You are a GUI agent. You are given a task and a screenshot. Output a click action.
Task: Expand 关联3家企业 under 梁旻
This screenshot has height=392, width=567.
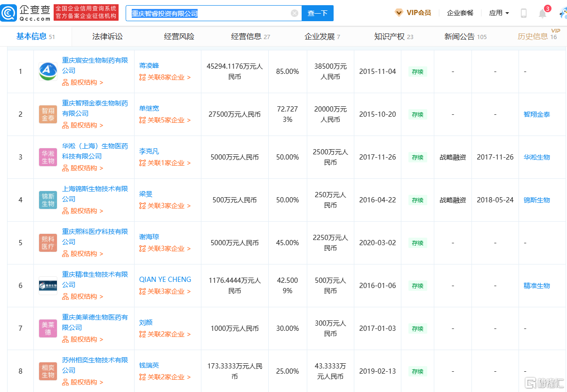pyautogui.click(x=165, y=206)
